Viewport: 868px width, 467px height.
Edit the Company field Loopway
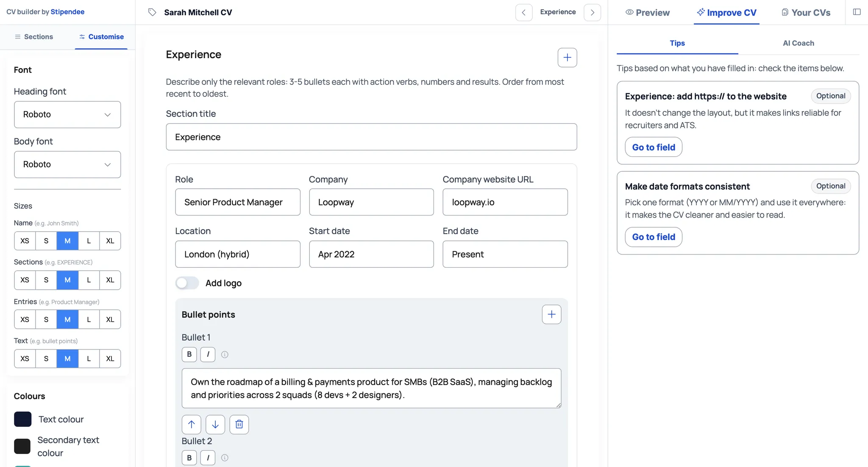tap(371, 202)
